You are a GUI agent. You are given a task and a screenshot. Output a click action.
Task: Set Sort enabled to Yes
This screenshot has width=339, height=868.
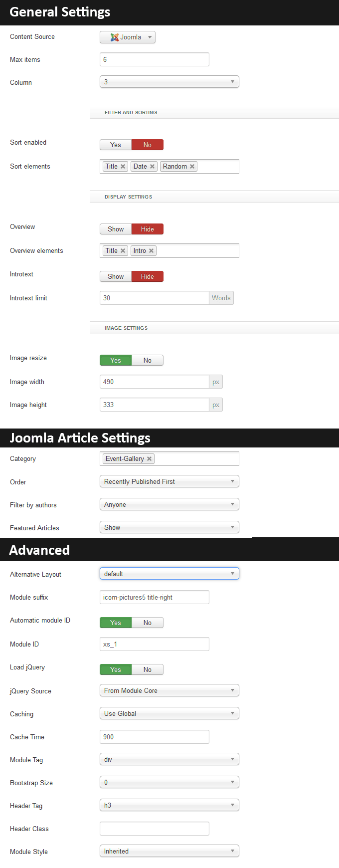116,145
